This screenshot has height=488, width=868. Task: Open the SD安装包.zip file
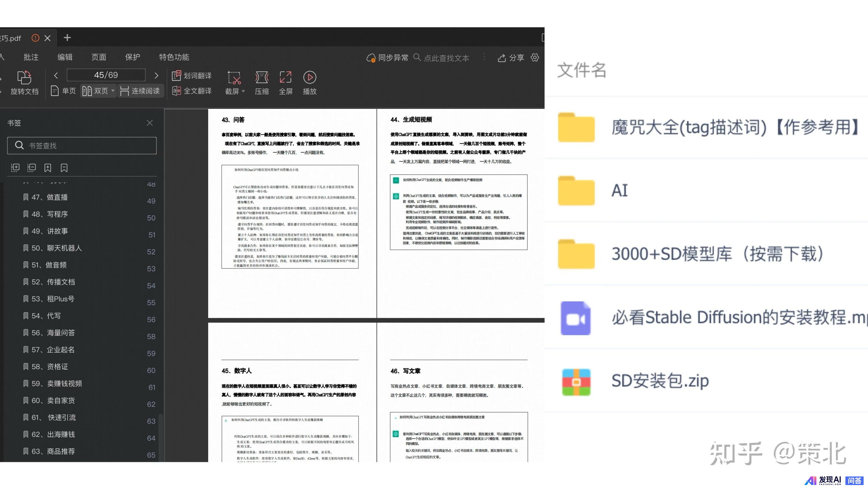coord(660,381)
